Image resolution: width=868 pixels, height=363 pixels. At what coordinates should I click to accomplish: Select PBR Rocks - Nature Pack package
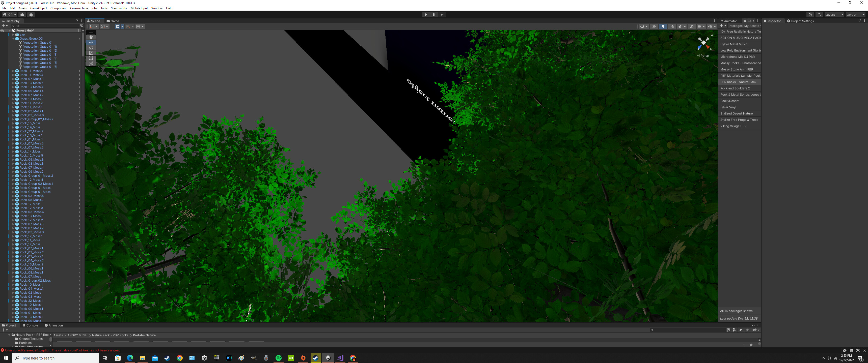738,82
